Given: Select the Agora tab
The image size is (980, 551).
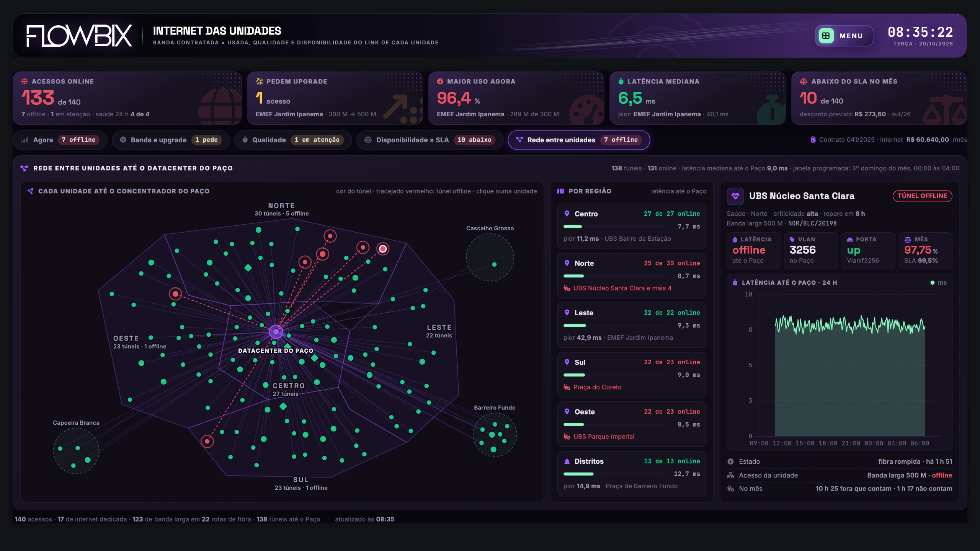Looking at the screenshot, I should point(60,140).
